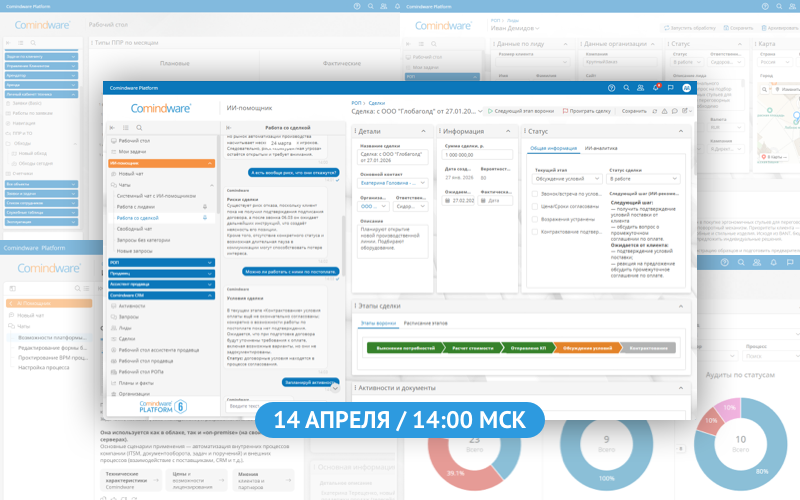Open the Основной контакт dropdown
Image resolution: width=800 pixels, height=500 pixels.
click(393, 183)
